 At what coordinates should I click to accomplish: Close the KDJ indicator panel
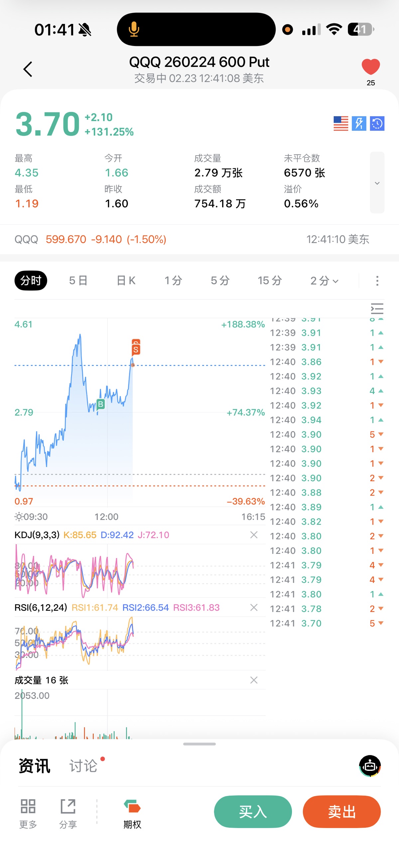click(x=254, y=535)
